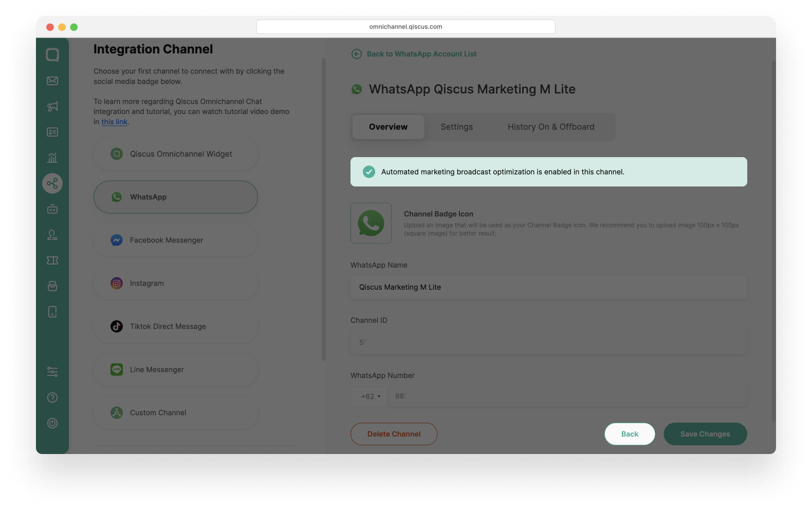Open the contacts card icon in sidebar
This screenshot has width=812, height=510.
pyautogui.click(x=52, y=132)
